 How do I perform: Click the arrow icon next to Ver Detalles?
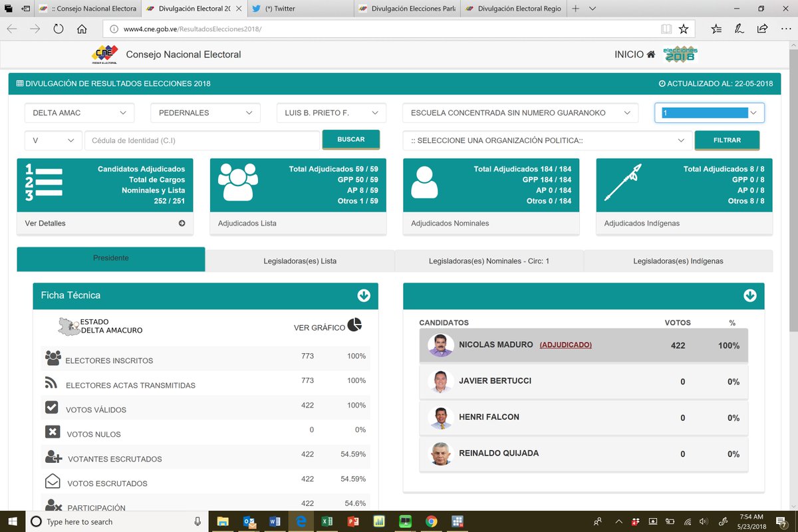click(182, 223)
